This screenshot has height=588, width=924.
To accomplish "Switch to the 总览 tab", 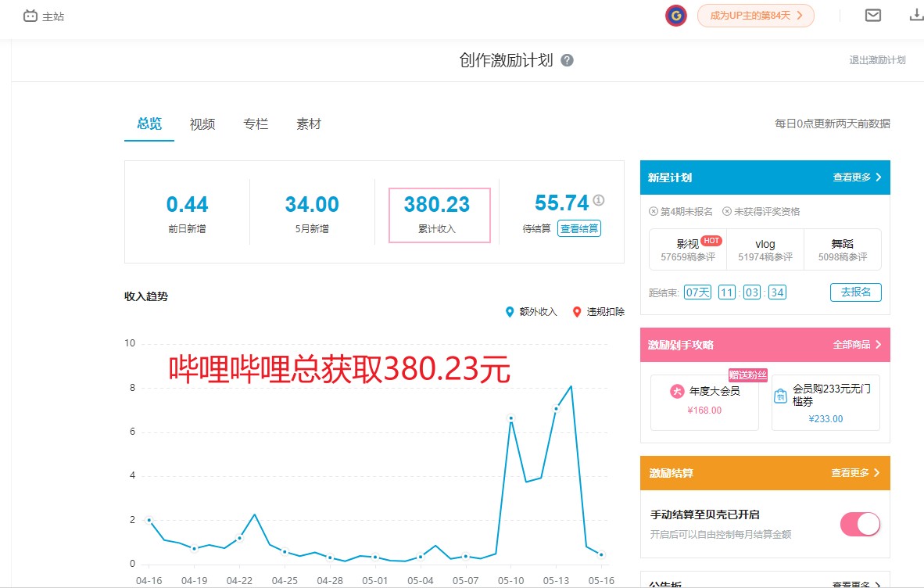I will 149,124.
